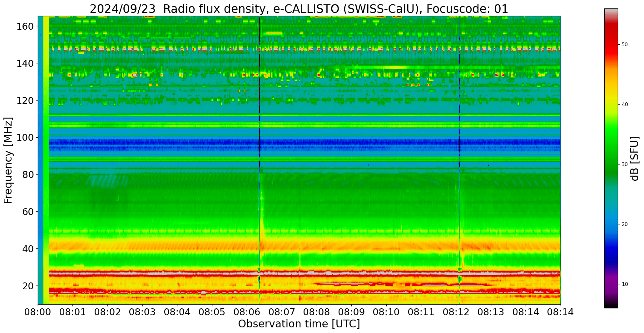Click the 60 frequency tick label
The width and height of the screenshot is (644, 333).
[27, 211]
